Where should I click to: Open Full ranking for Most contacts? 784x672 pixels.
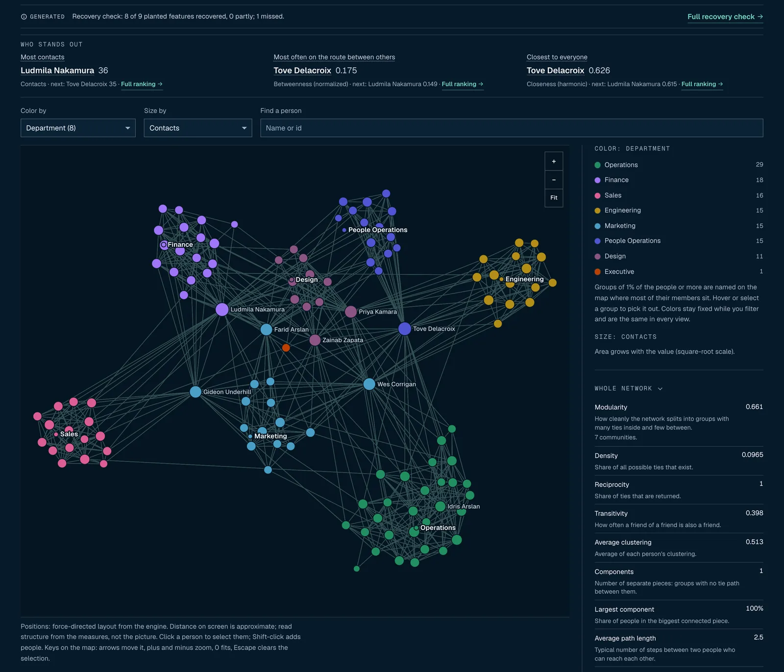(x=142, y=84)
